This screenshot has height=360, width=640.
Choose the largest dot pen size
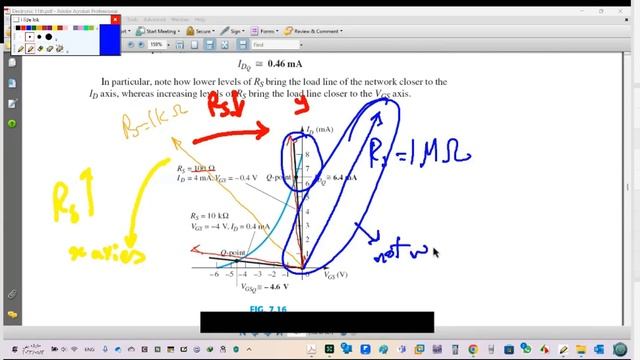pyautogui.click(x=49, y=37)
